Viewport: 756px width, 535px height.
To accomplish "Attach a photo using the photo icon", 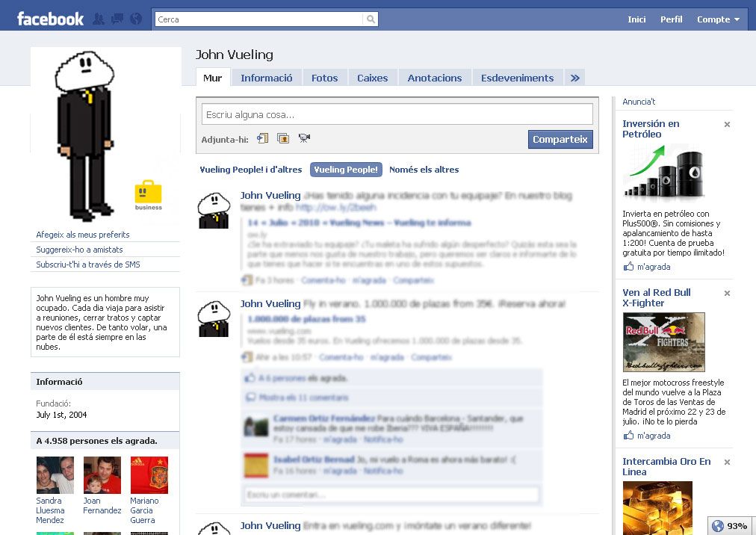I will tap(283, 138).
